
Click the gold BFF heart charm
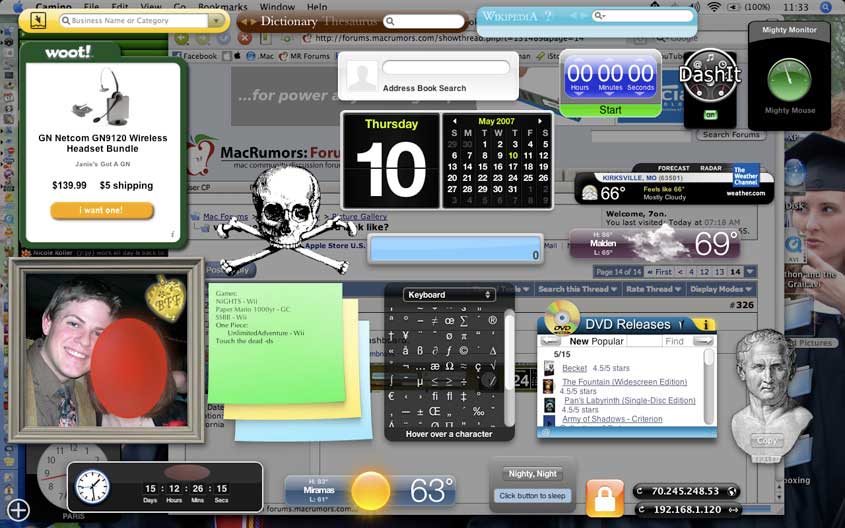[165, 298]
